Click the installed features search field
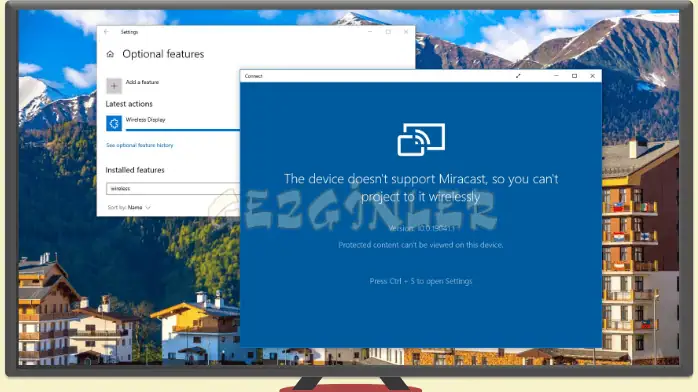This screenshot has width=698, height=392. (x=173, y=189)
